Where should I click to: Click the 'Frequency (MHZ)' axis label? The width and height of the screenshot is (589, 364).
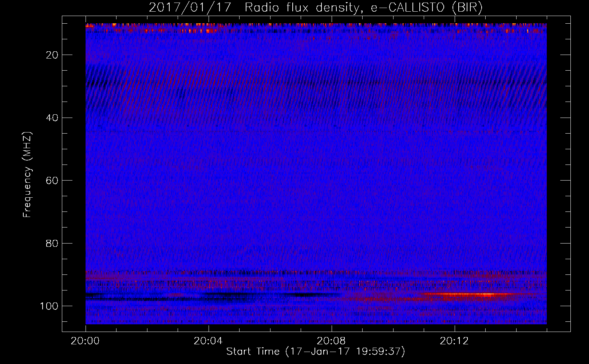[27, 175]
